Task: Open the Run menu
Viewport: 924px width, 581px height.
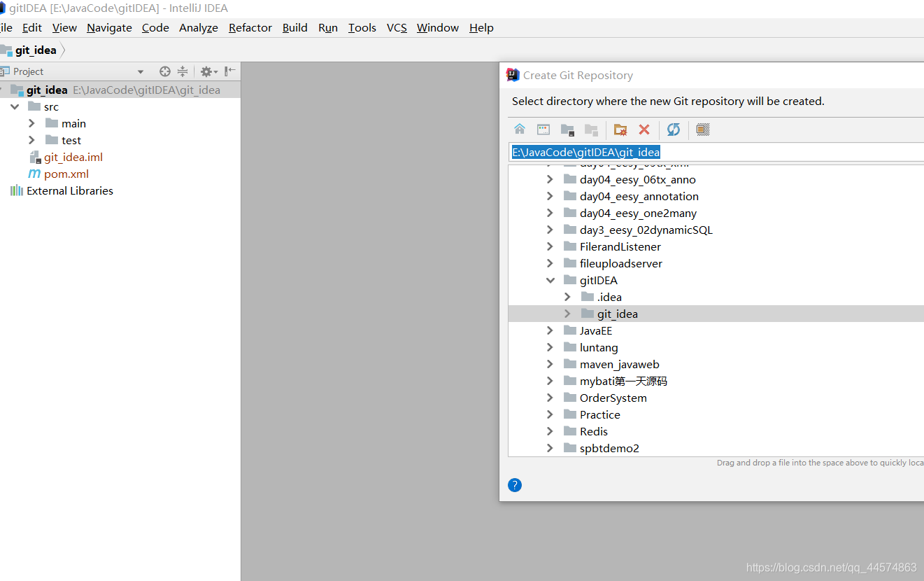Action: tap(328, 27)
